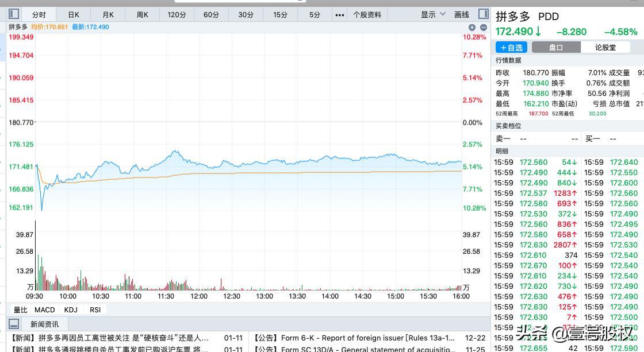Select the 5分 timeframe tab

[x=315, y=15]
